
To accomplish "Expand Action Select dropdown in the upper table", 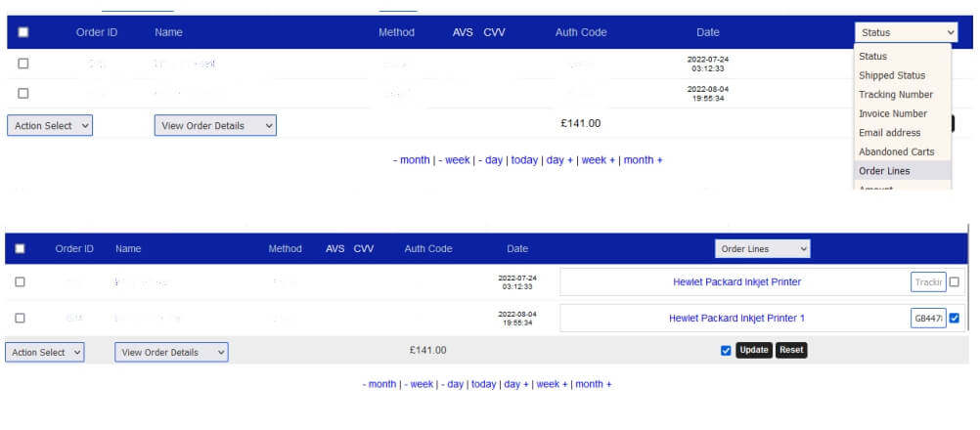I will coord(50,125).
